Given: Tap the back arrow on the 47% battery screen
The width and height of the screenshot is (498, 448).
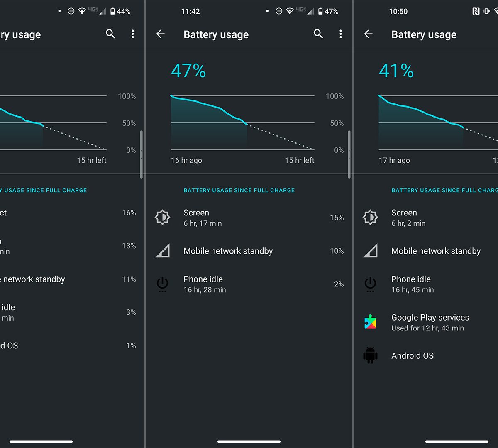Looking at the screenshot, I should (161, 34).
